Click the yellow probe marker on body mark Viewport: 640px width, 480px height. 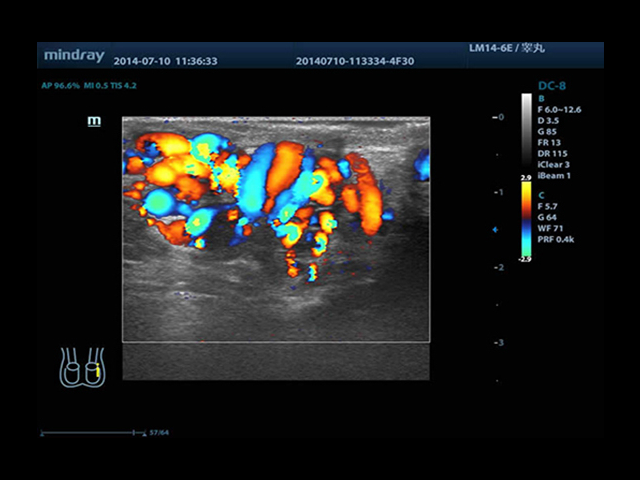pos(97,373)
